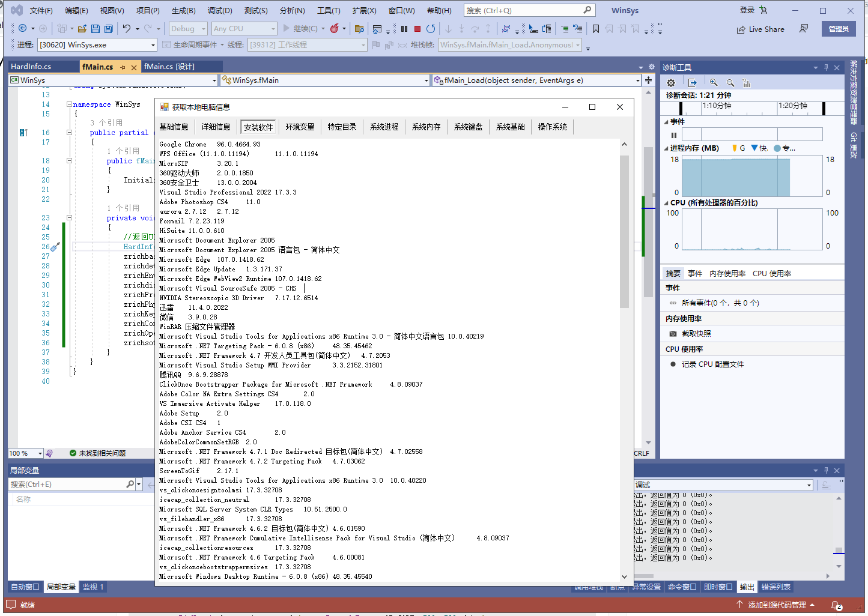Switch to the HardInfo.cs tab
Image resolution: width=868 pixels, height=616 pixels.
(x=31, y=67)
